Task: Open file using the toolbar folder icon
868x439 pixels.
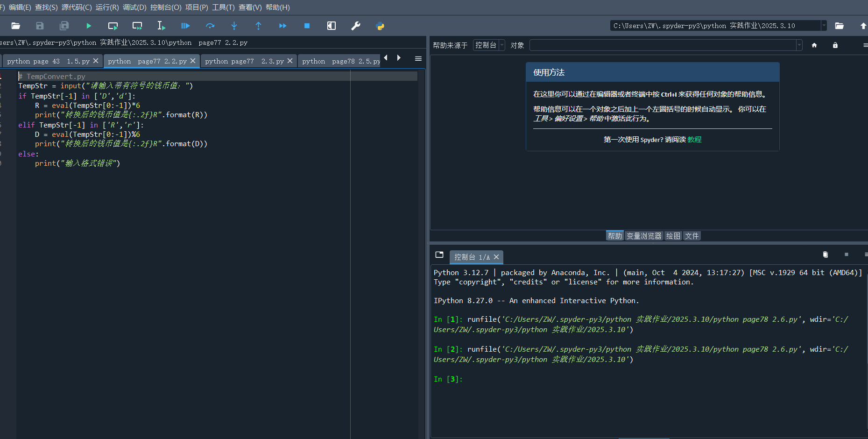Action: point(15,26)
